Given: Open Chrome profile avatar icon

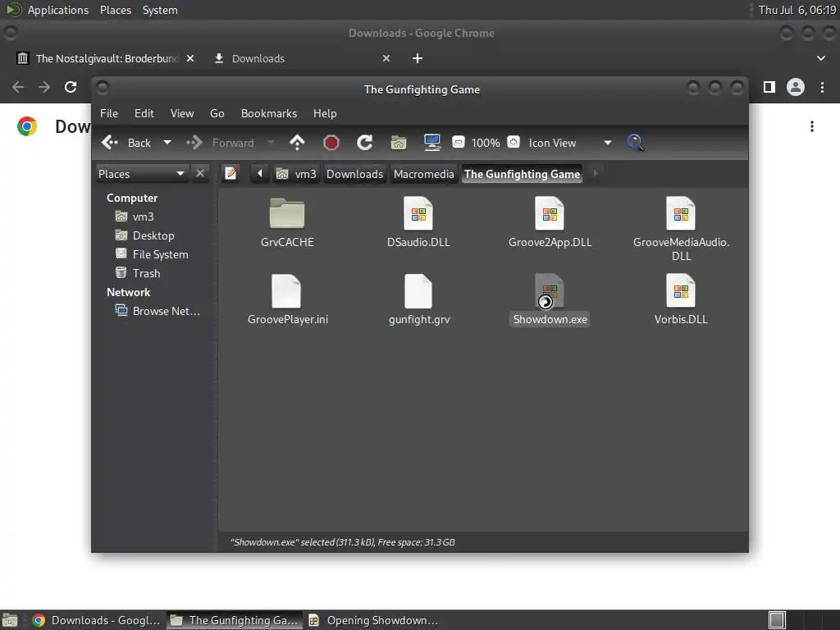Looking at the screenshot, I should (796, 87).
